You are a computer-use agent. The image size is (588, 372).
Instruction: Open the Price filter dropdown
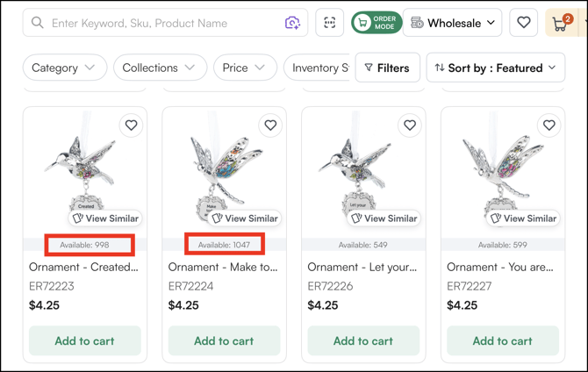click(x=245, y=68)
